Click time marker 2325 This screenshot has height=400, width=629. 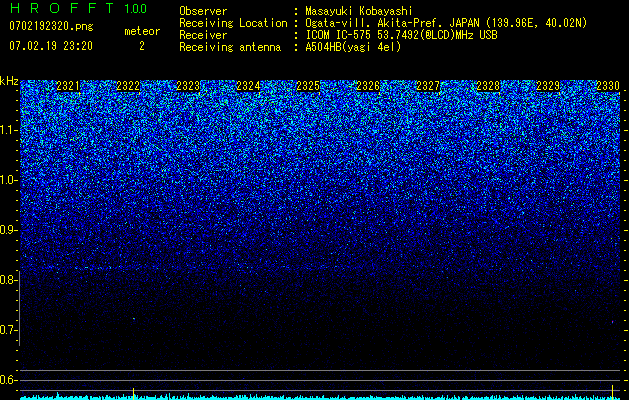pyautogui.click(x=308, y=86)
